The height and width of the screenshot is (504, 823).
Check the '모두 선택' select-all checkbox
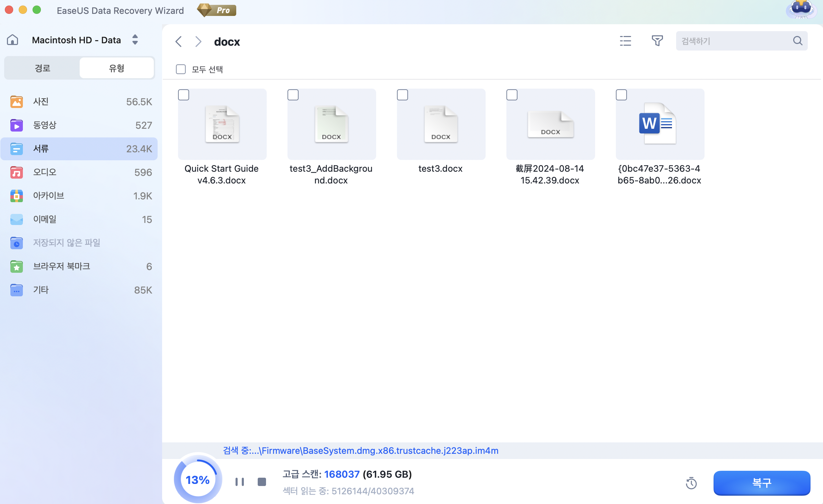(181, 69)
